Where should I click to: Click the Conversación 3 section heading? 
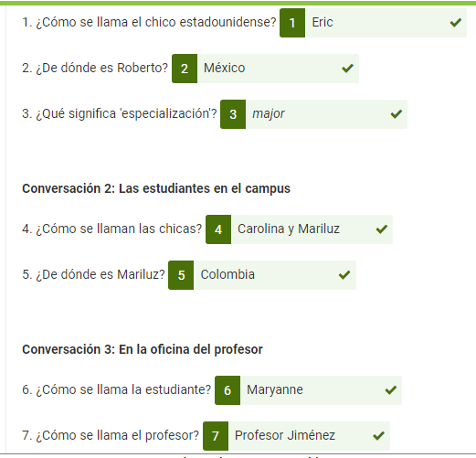click(143, 349)
